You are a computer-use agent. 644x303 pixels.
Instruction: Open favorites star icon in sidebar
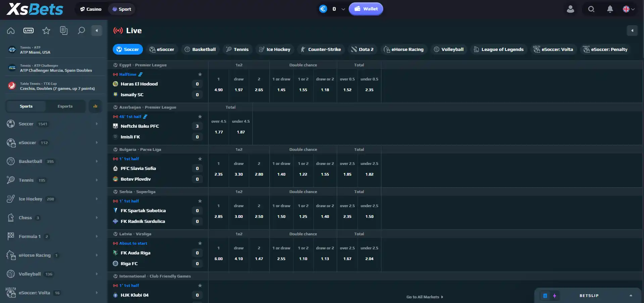[46, 31]
